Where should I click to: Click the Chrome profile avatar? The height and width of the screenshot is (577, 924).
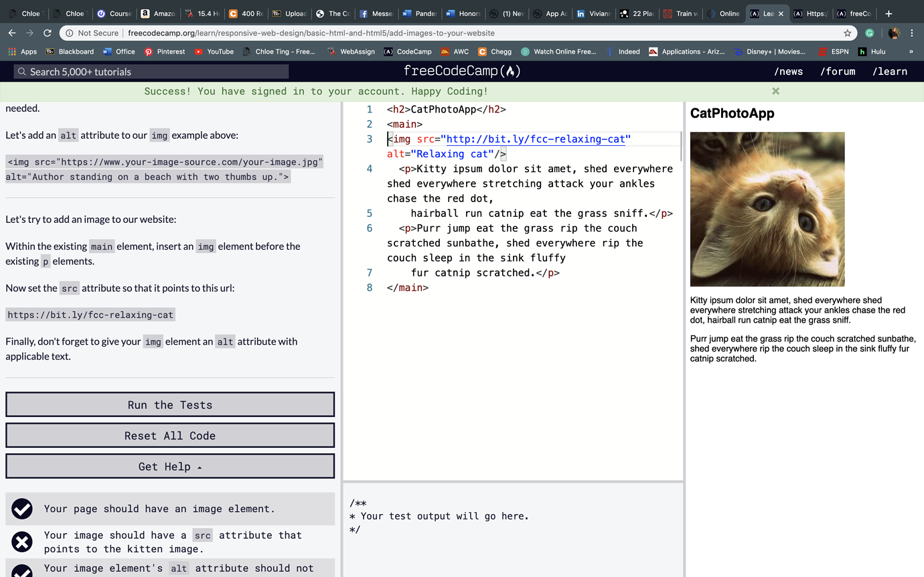[894, 33]
